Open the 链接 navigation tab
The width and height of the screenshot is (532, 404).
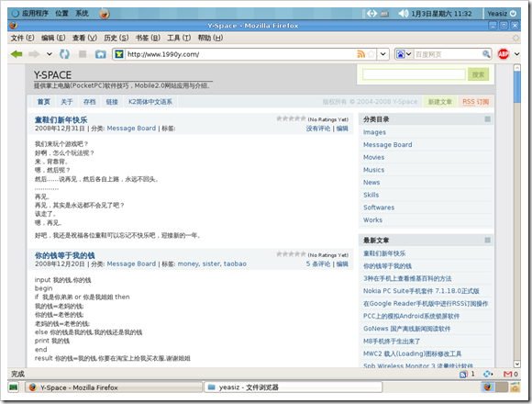tap(112, 102)
